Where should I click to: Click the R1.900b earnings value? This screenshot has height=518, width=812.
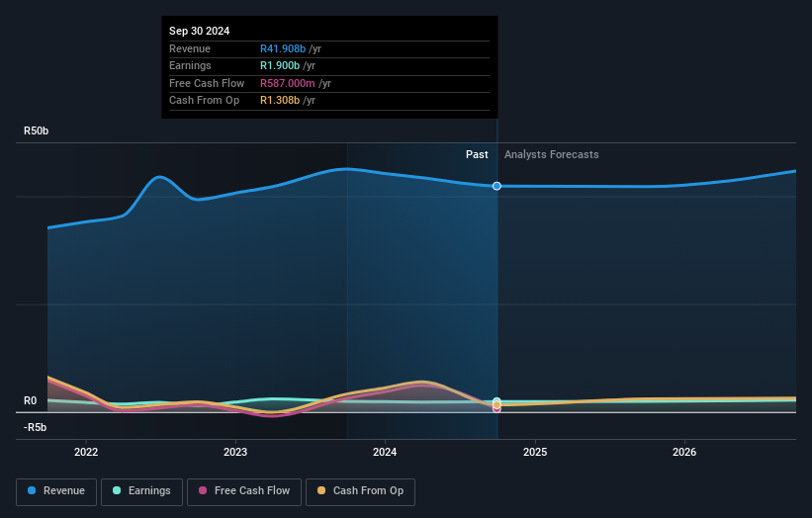[280, 65]
